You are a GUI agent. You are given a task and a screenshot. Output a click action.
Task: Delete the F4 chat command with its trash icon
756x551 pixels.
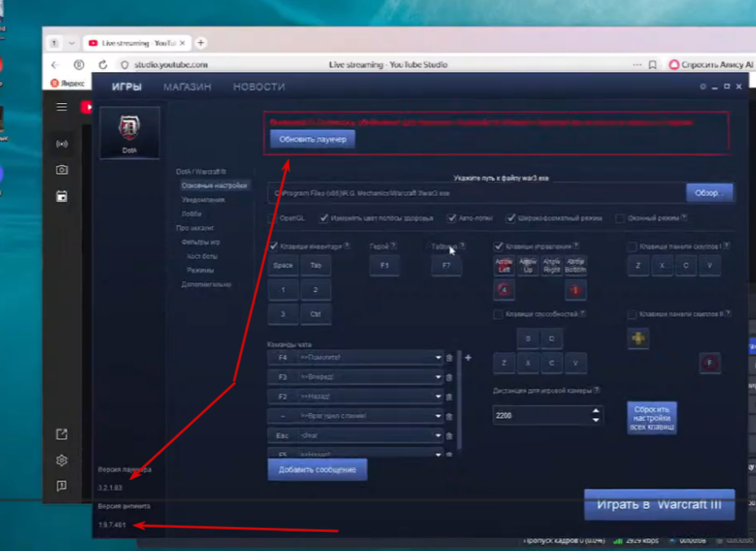(449, 358)
